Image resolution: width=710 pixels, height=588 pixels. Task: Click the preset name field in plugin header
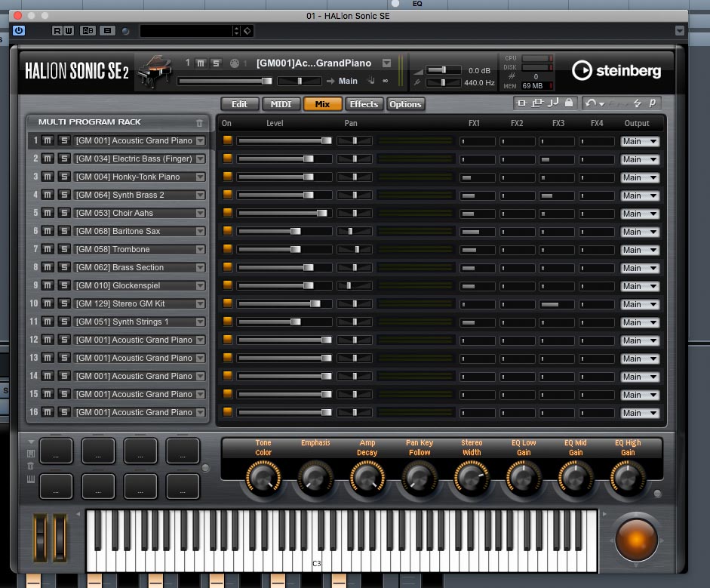pos(187,31)
